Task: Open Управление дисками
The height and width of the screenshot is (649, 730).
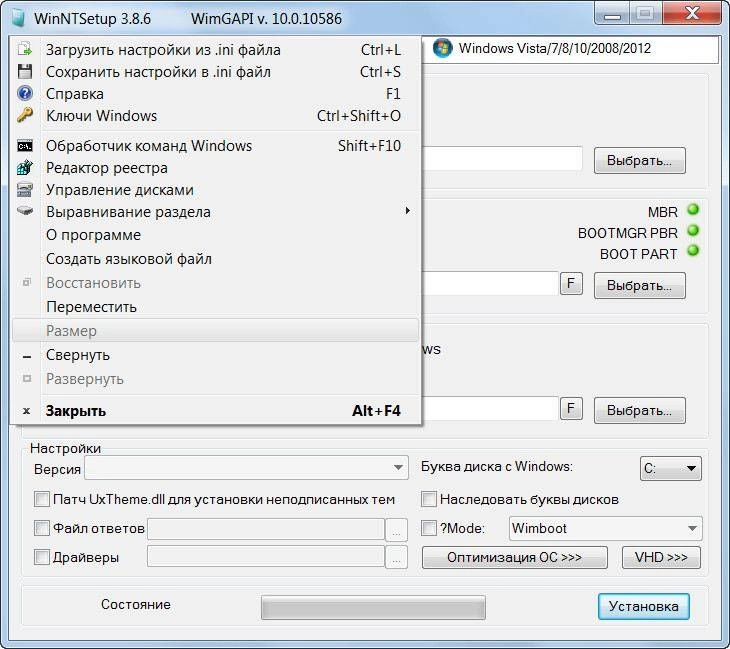Action: point(216,189)
